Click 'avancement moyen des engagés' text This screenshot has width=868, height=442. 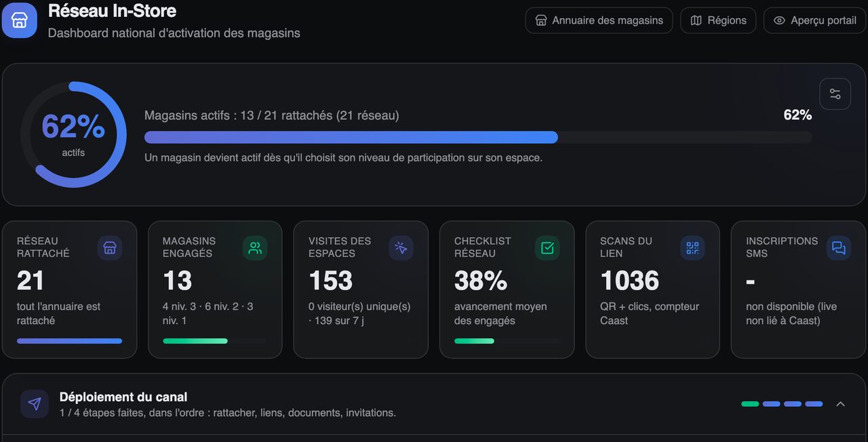point(500,313)
